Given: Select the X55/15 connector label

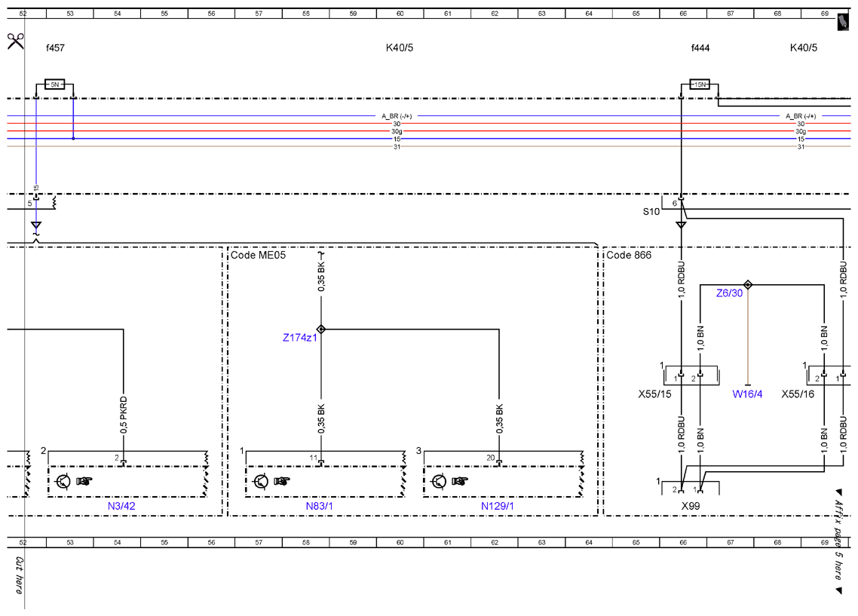Looking at the screenshot, I should point(655,394).
